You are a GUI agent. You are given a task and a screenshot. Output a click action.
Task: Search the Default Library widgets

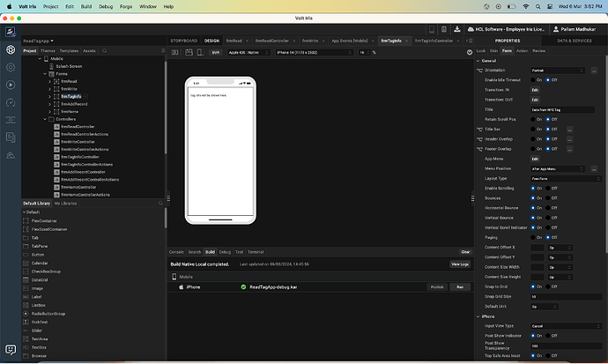pos(160,203)
